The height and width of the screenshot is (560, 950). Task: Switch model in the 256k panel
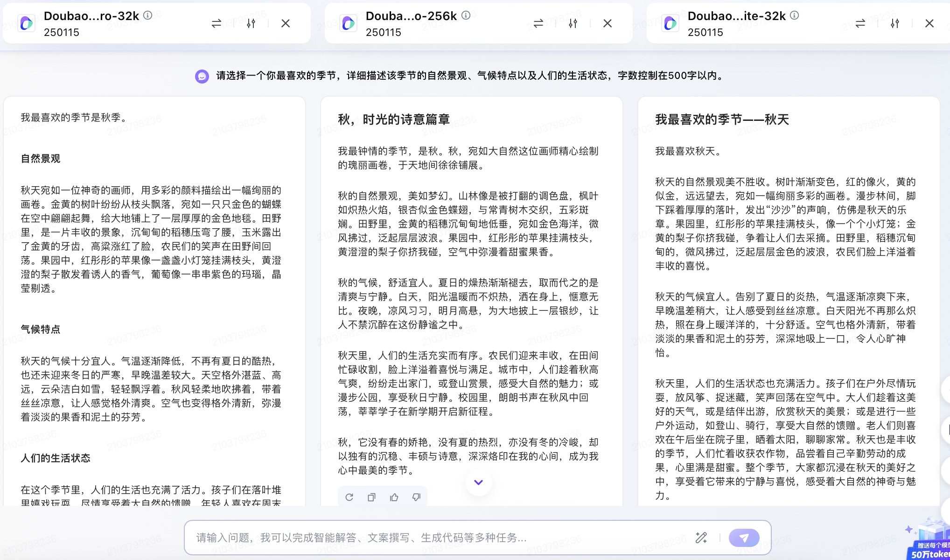pyautogui.click(x=538, y=23)
